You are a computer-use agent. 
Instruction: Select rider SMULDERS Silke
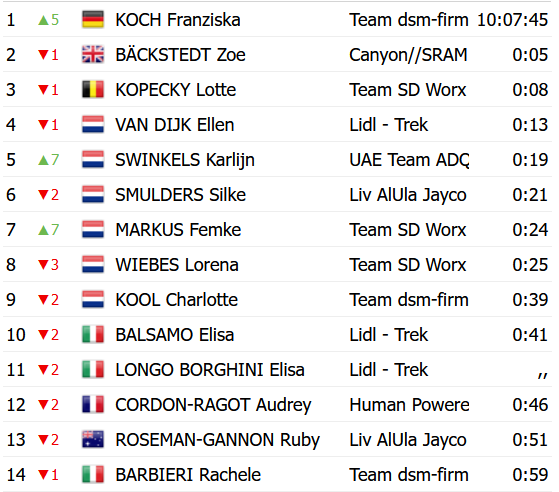click(180, 195)
